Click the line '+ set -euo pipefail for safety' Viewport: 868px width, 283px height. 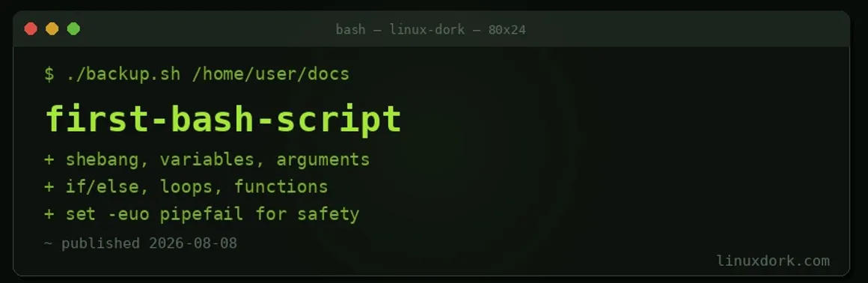[x=202, y=214]
